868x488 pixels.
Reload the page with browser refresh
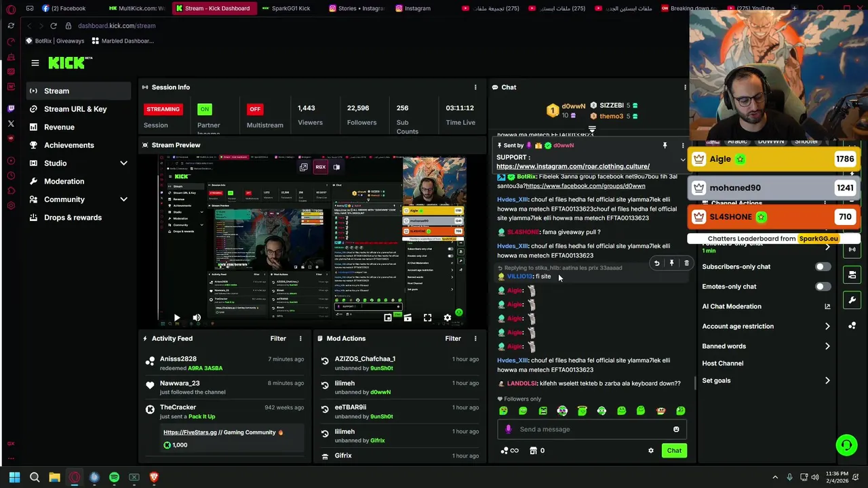point(53,26)
